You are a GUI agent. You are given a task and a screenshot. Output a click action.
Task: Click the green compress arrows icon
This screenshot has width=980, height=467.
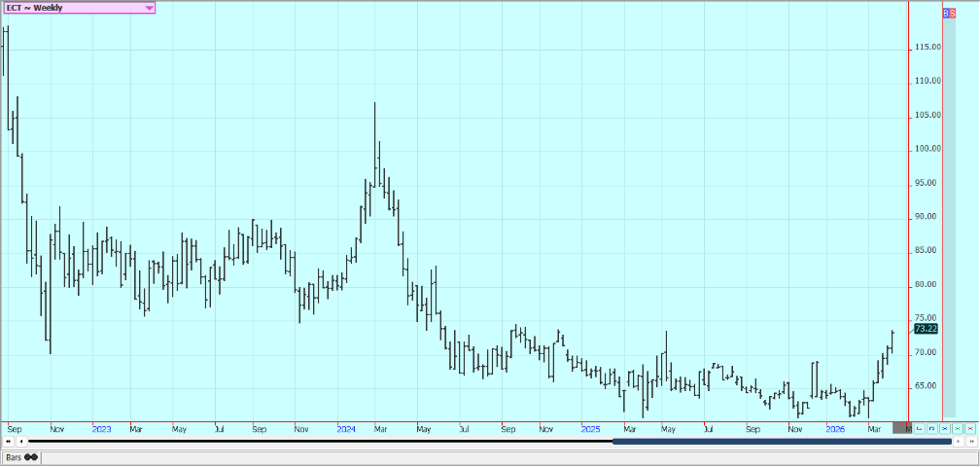point(957,428)
